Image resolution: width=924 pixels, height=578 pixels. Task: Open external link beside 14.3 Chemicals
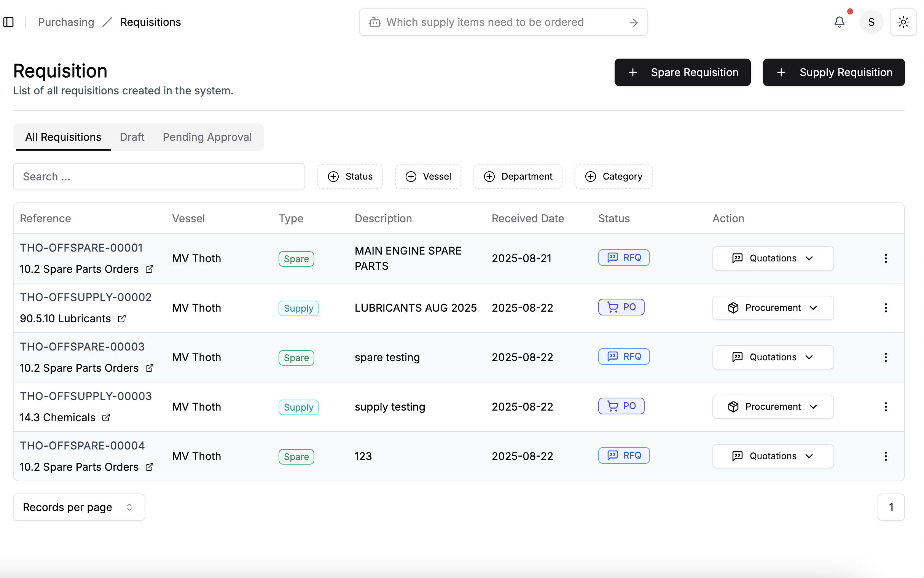point(106,417)
